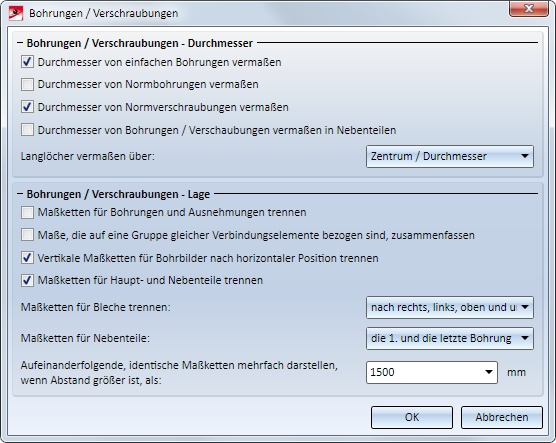Uncheck Durchmesser von Normverschraubungen vermaßen
Screen dimensions: 556x443
(27, 107)
